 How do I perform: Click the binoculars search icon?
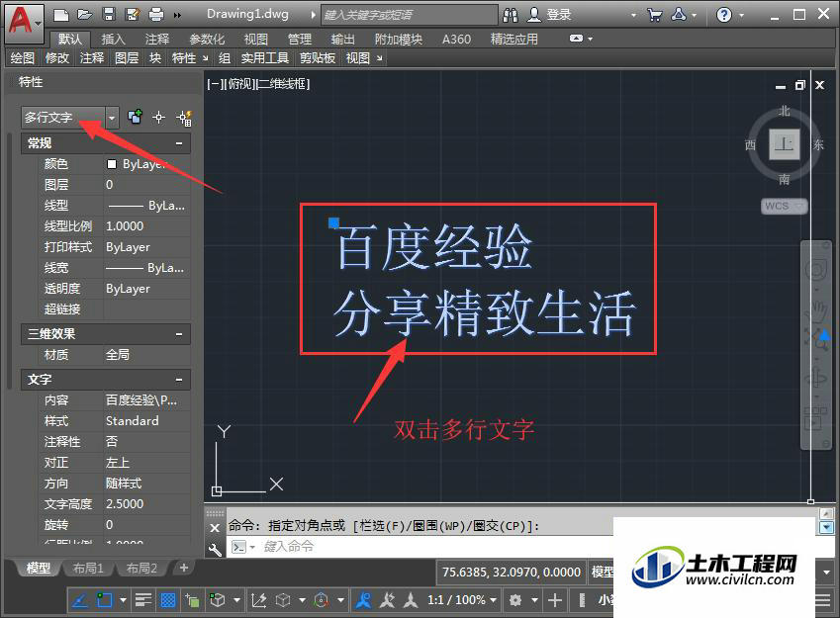point(511,15)
